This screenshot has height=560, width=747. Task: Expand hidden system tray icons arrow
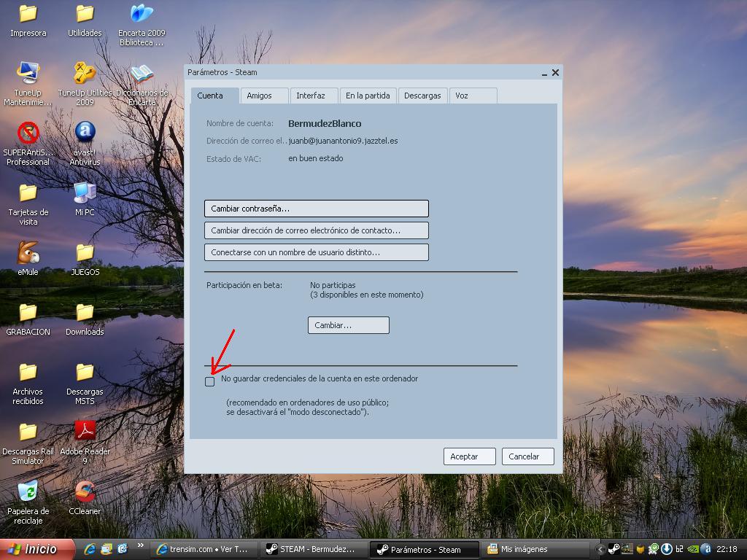click(601, 549)
